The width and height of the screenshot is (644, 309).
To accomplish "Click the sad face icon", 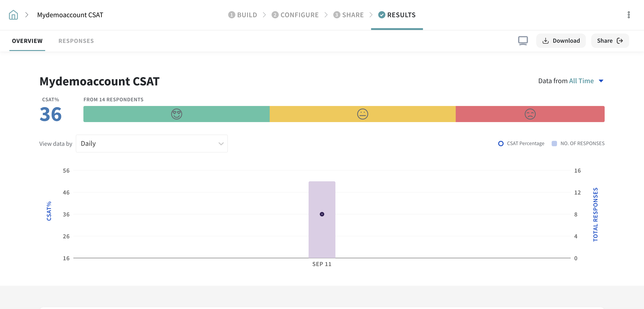I will tap(530, 114).
